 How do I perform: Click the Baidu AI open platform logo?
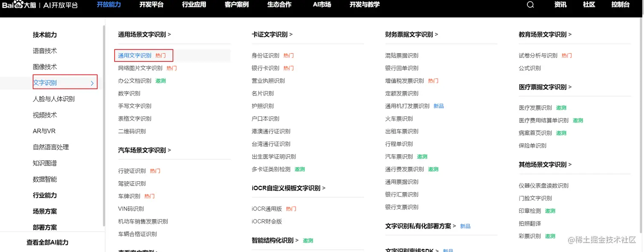coord(40,5)
